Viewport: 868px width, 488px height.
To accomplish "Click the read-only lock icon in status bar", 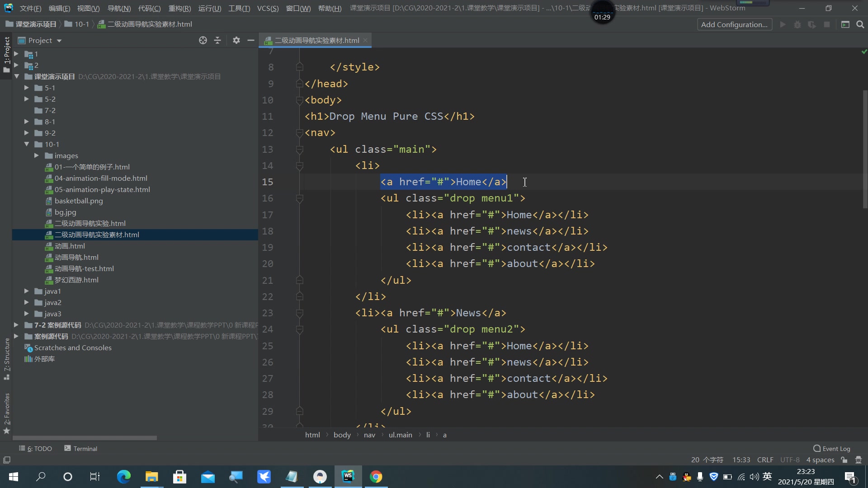I will point(844,460).
